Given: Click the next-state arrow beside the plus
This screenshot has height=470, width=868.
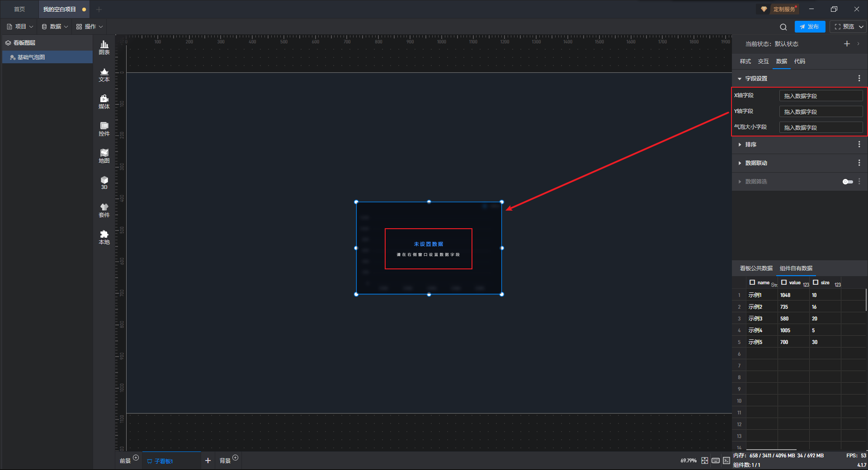Looking at the screenshot, I should pos(858,44).
